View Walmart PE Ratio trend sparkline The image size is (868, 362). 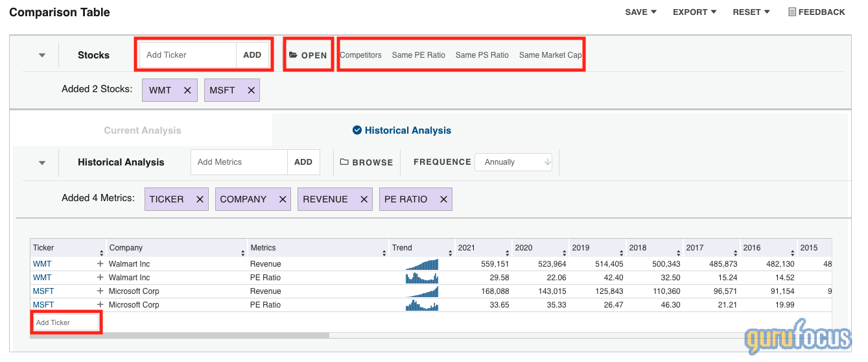pos(422,278)
